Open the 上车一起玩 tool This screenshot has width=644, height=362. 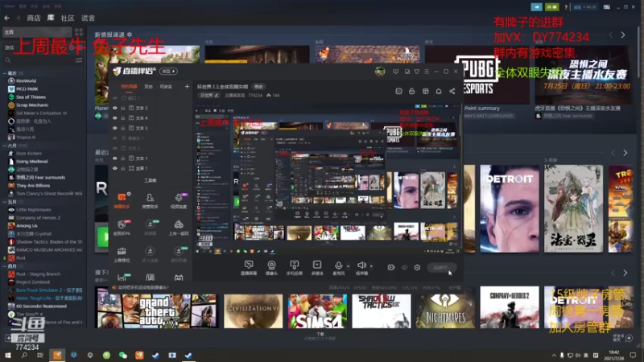[x=179, y=228]
